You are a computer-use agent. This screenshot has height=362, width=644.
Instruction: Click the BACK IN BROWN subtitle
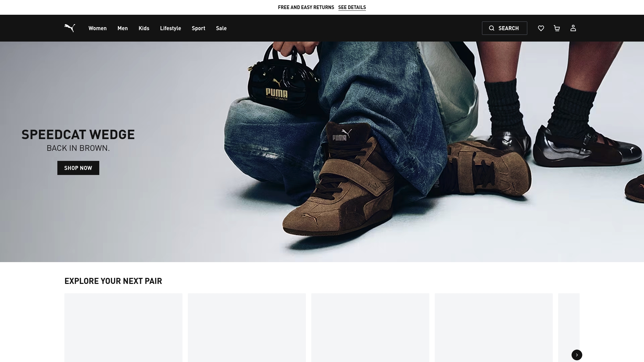coord(78,148)
